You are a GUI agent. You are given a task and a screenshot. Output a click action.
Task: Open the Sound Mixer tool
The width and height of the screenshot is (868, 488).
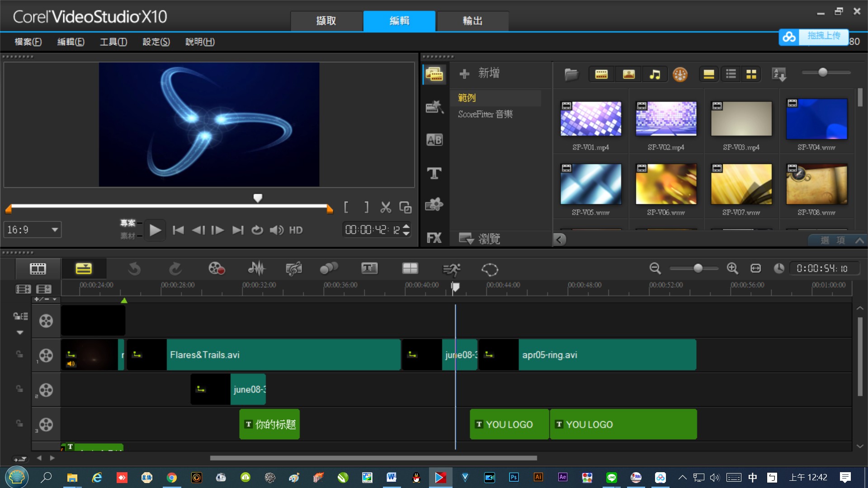pyautogui.click(x=256, y=269)
